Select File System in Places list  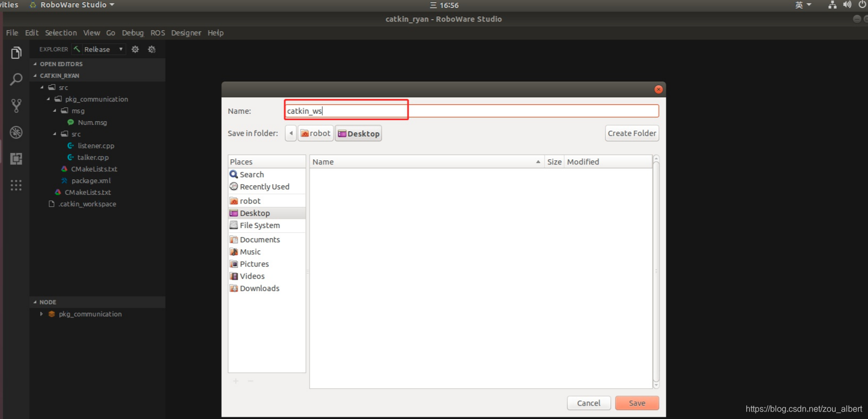(x=267, y=225)
